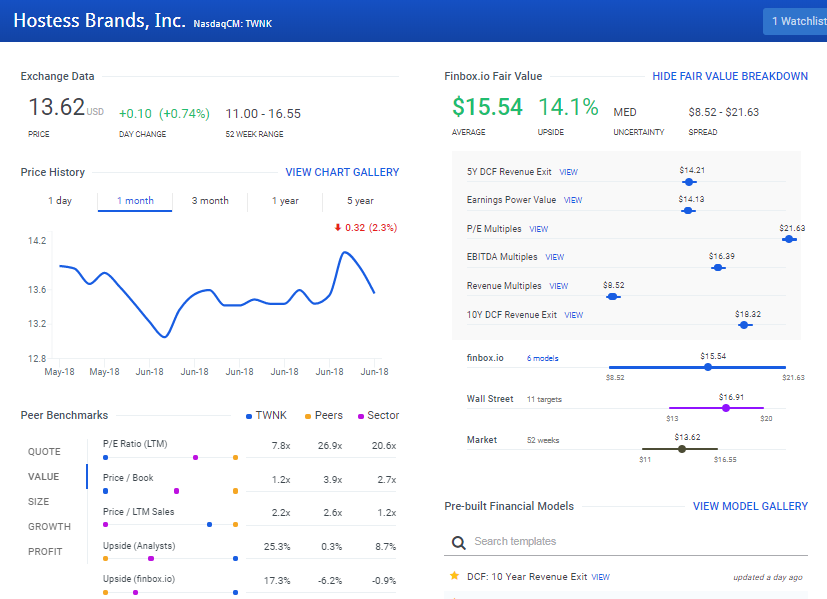Screen dimensions: 827x599
Task: Select the SIZE benchmark section
Action: pos(39,501)
